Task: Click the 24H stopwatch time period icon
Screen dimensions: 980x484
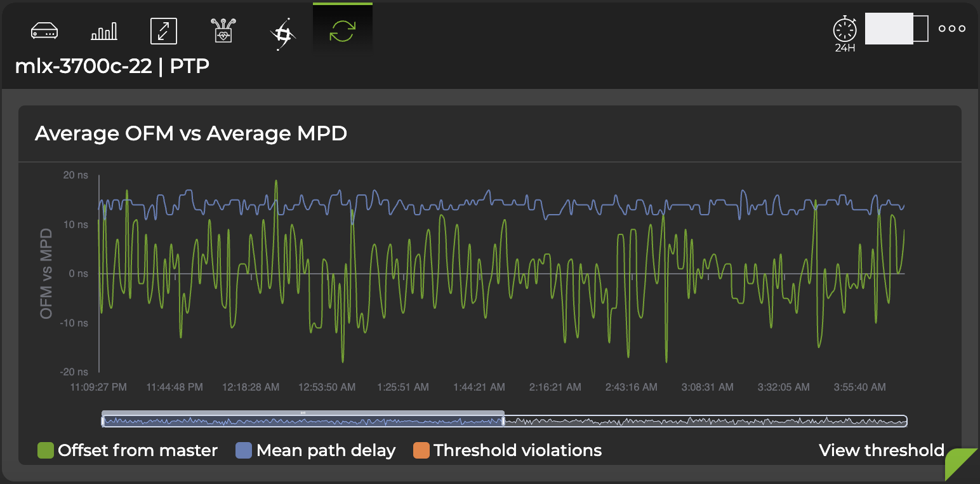Action: click(845, 33)
